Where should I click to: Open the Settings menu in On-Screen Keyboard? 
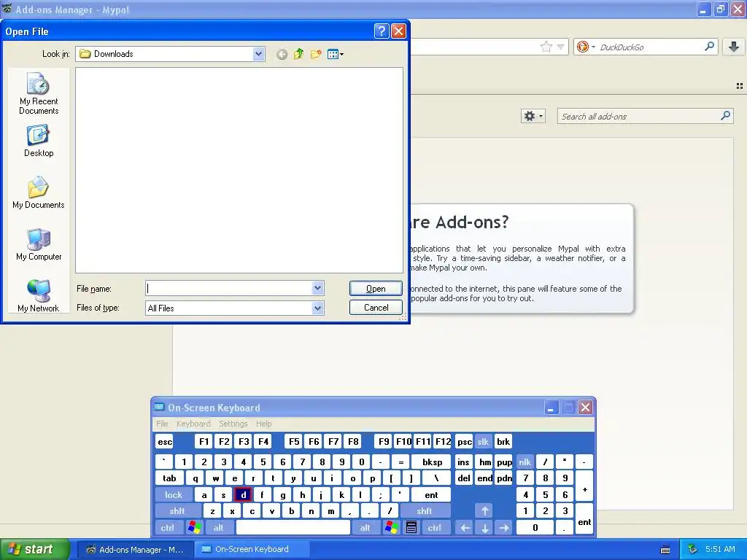click(233, 424)
